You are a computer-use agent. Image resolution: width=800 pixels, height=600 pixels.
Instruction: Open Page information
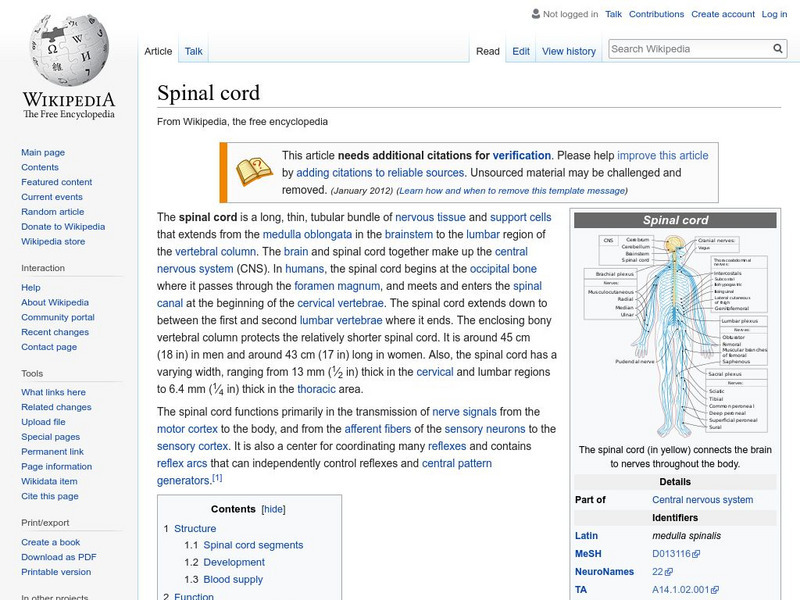(57, 466)
